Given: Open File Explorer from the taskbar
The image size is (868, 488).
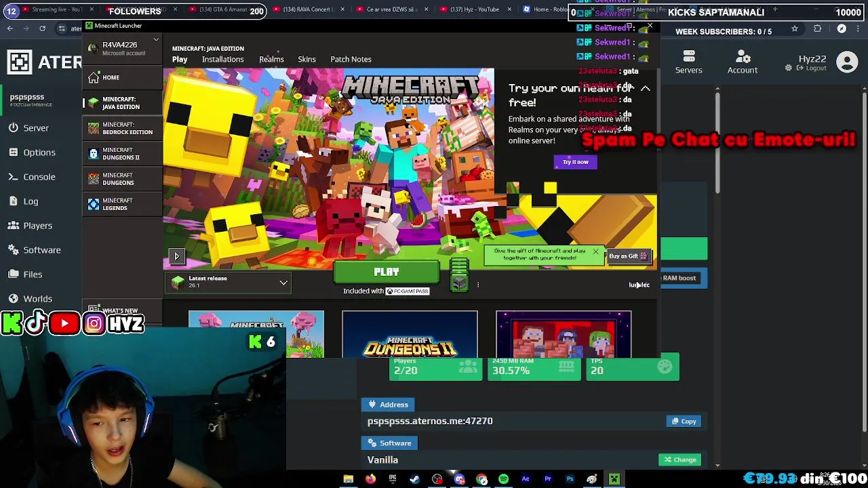Looking at the screenshot, I should pos(348,479).
